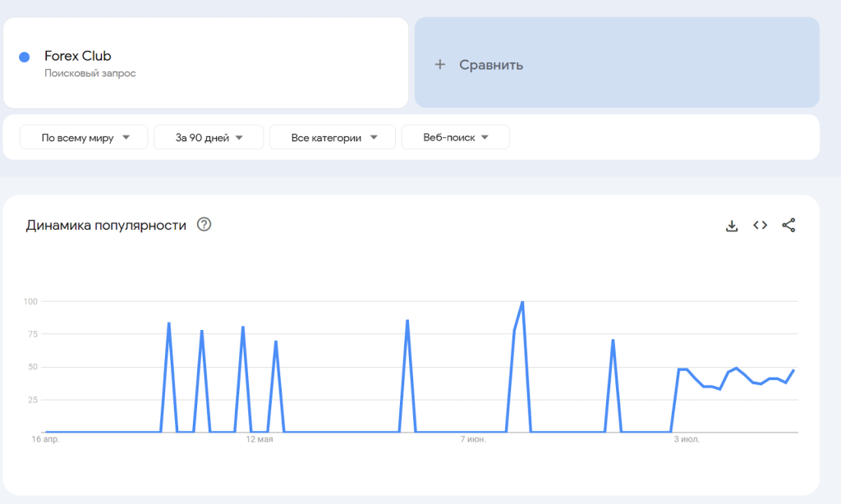The image size is (841, 504).
Task: Click the Поисковый запрос subtitle
Action: (x=90, y=73)
